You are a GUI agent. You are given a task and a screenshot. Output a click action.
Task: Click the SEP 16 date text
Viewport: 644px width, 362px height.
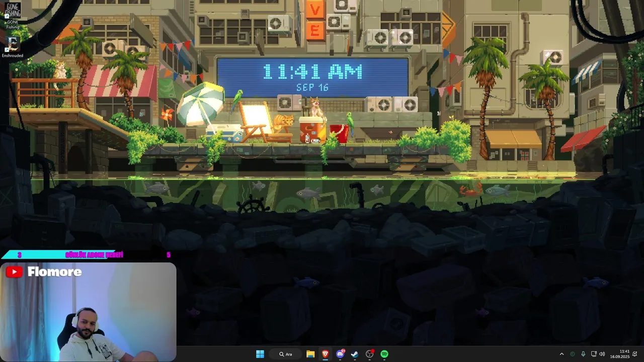coord(312,87)
